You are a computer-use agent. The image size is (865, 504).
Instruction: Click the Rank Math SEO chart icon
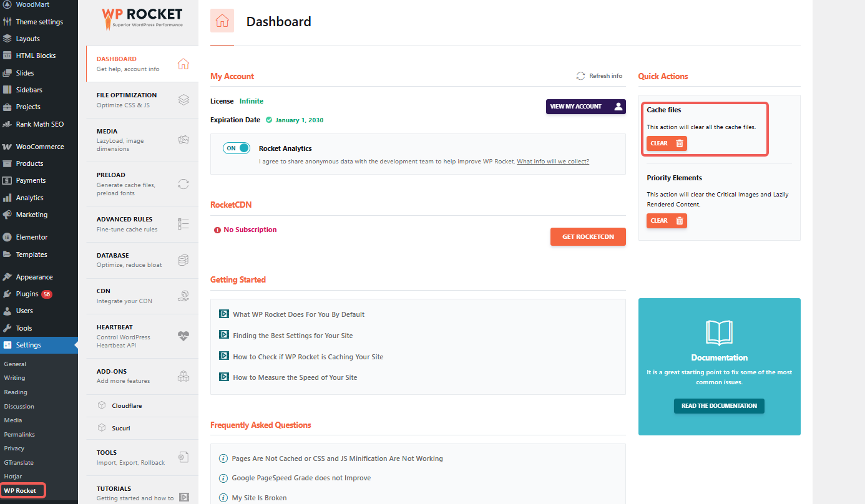click(x=7, y=124)
